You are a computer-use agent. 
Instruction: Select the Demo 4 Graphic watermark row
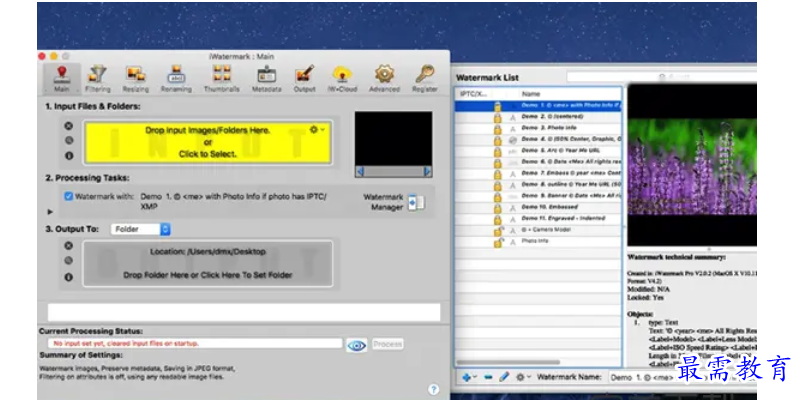pyautogui.click(x=538, y=139)
